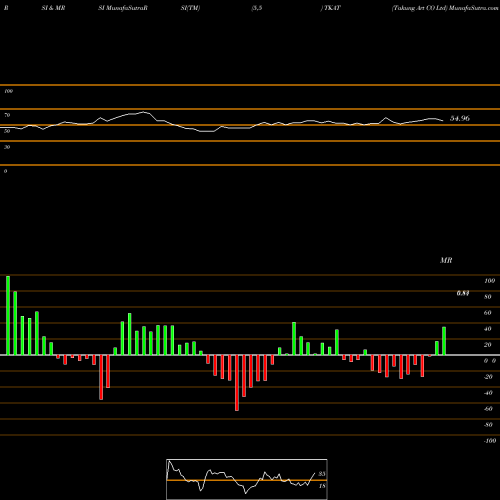Click the 'SI MunafaSutraR' header label
The height and width of the screenshot is (500, 500).
pos(123,8)
